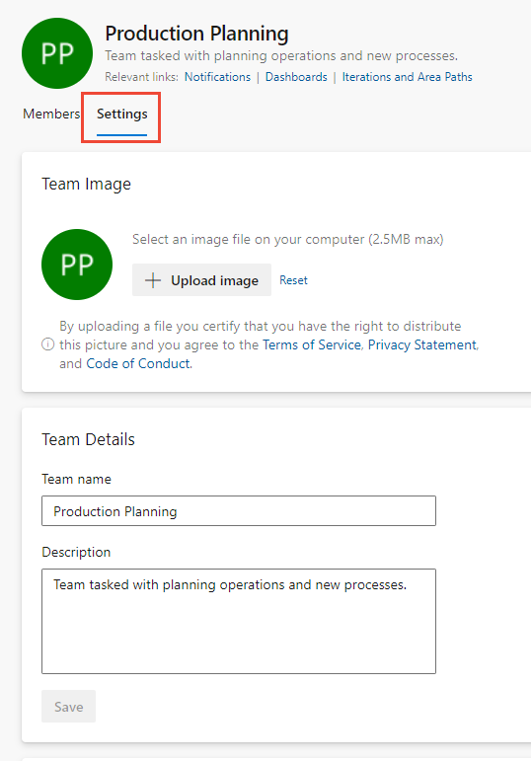The height and width of the screenshot is (762, 532).
Task: Click the Description text area
Action: point(239,622)
